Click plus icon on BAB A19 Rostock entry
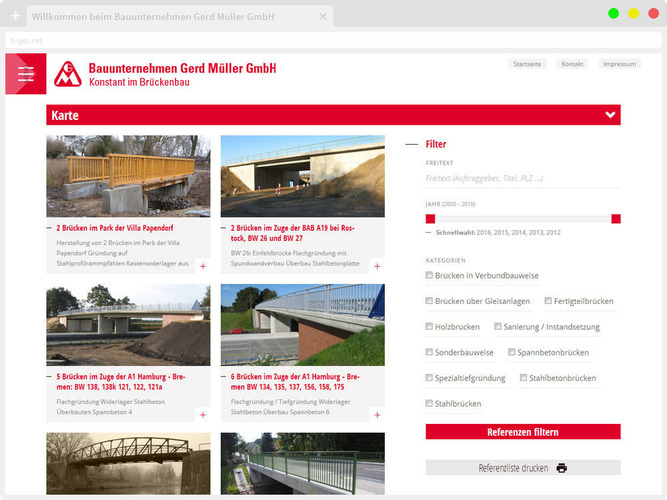Screen dimensions: 667x500 [x=377, y=266]
